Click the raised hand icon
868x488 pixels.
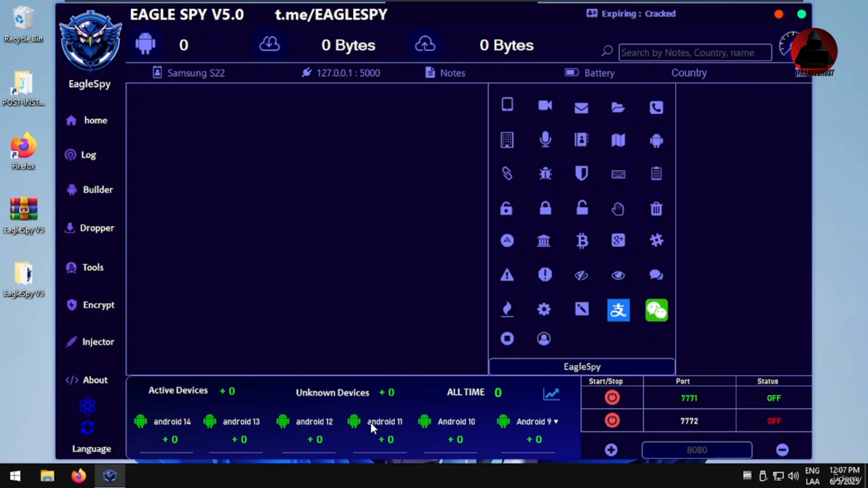pyautogui.click(x=618, y=208)
